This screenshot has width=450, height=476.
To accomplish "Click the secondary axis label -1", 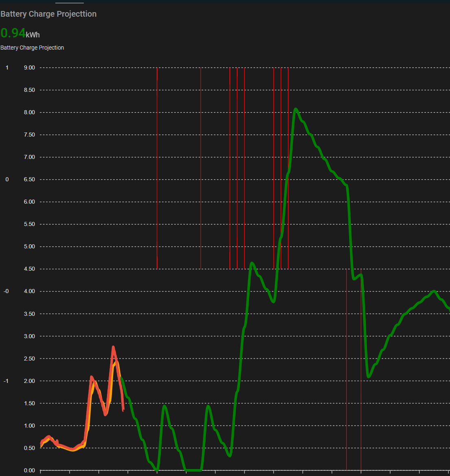I will [x=7, y=381].
